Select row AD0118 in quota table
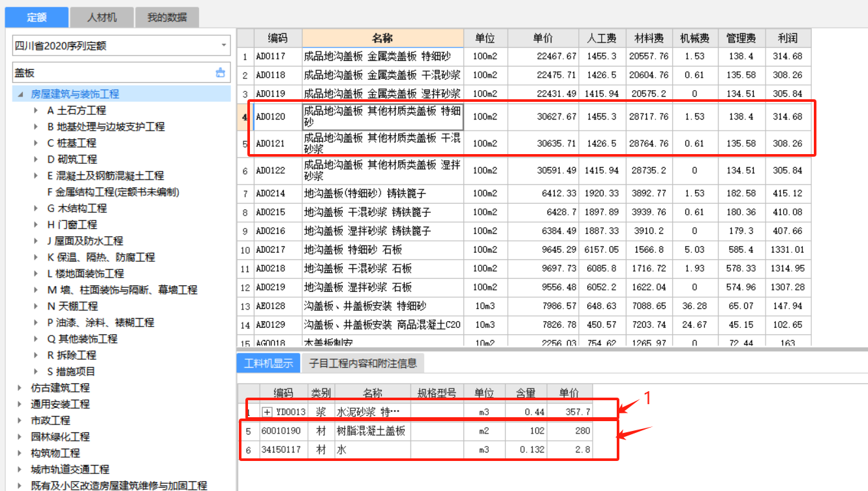The width and height of the screenshot is (868, 491). pos(523,75)
